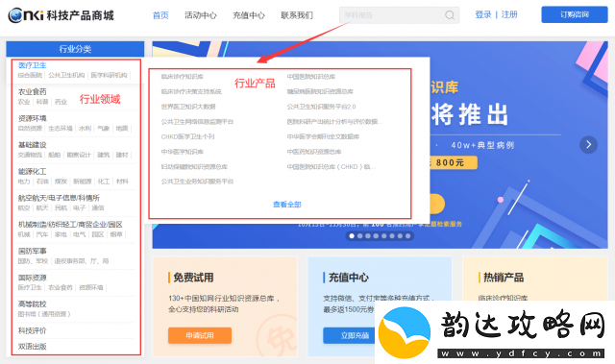Screen dimensions: 615x364
Task: Open 公共卫生知识服务平台2.0 product link
Action: click(x=321, y=107)
